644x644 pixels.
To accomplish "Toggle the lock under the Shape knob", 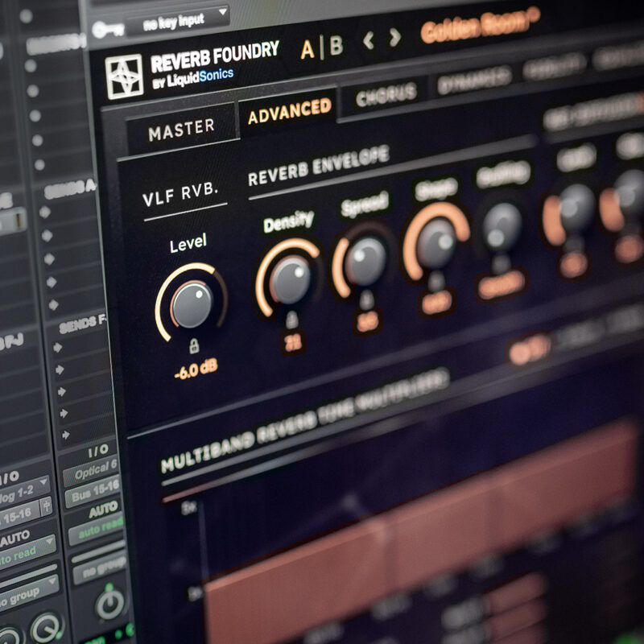I will [436, 282].
